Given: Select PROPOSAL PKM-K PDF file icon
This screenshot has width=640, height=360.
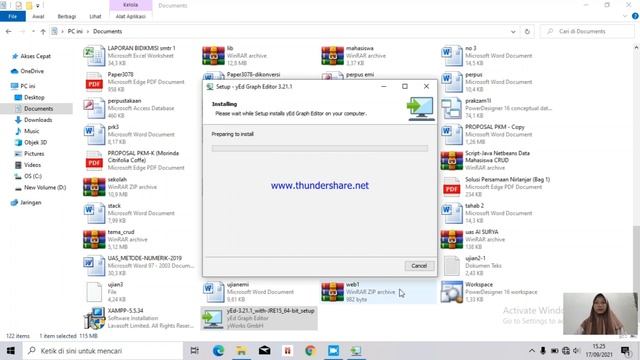Looking at the screenshot, I should click(x=94, y=161).
